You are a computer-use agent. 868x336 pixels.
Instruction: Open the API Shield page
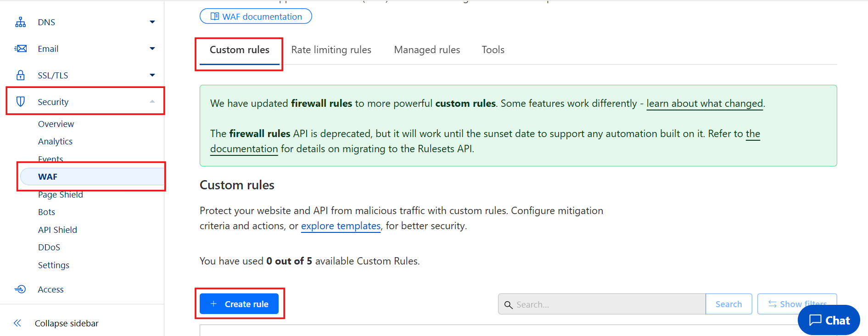(x=57, y=230)
